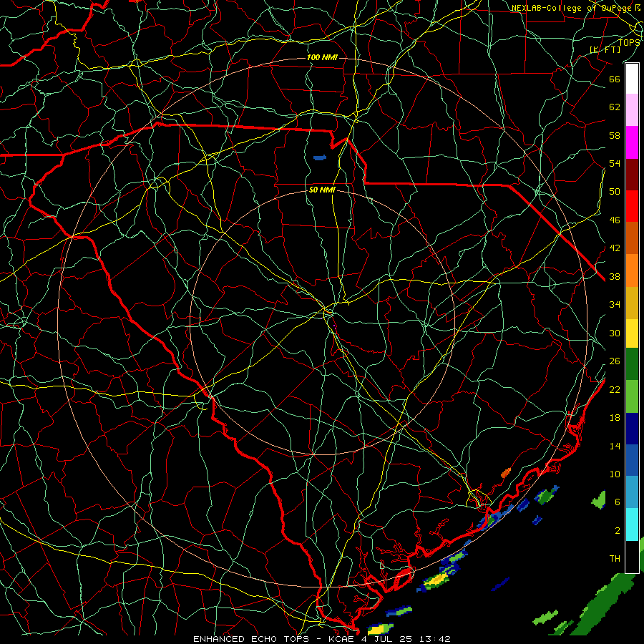Click the magenta legend swatch
The width and height of the screenshot is (644, 644).
[632, 142]
